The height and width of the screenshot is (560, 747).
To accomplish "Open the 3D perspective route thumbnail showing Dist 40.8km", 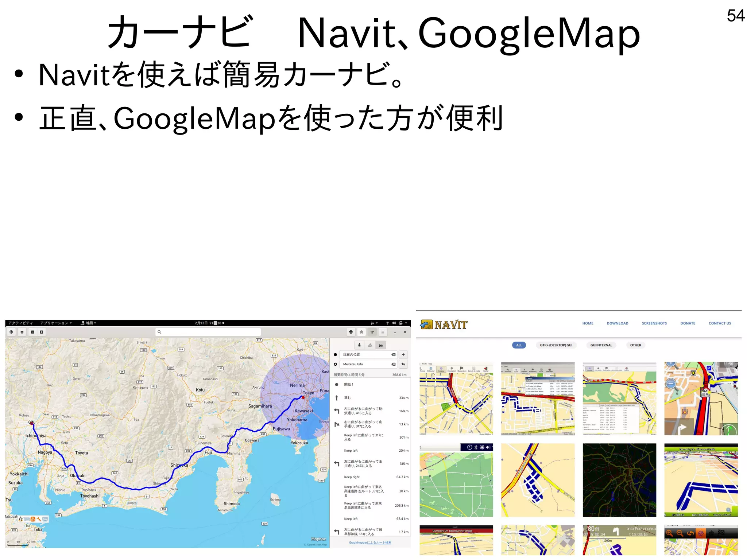I will 701,480.
